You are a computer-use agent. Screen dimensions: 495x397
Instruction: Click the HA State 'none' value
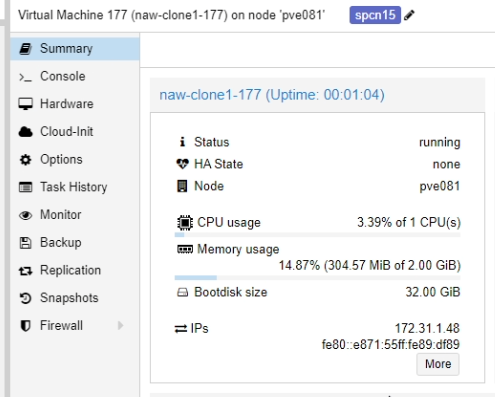coord(447,164)
